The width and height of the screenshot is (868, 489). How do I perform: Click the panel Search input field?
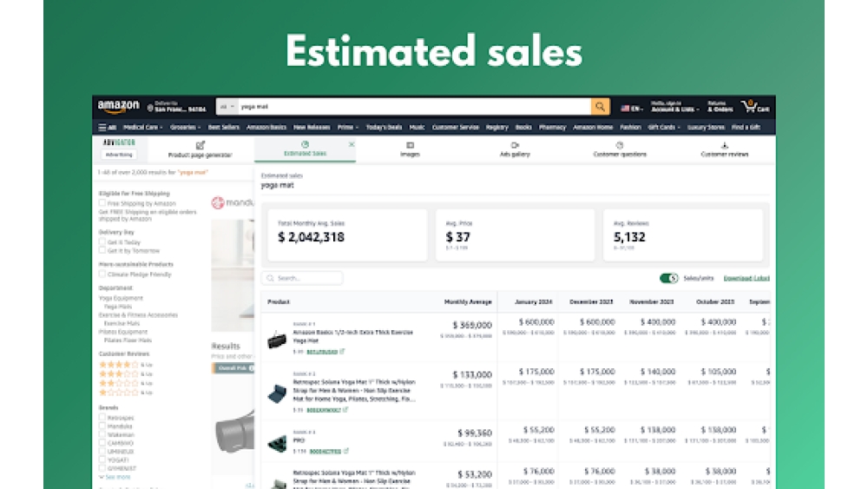tap(302, 278)
